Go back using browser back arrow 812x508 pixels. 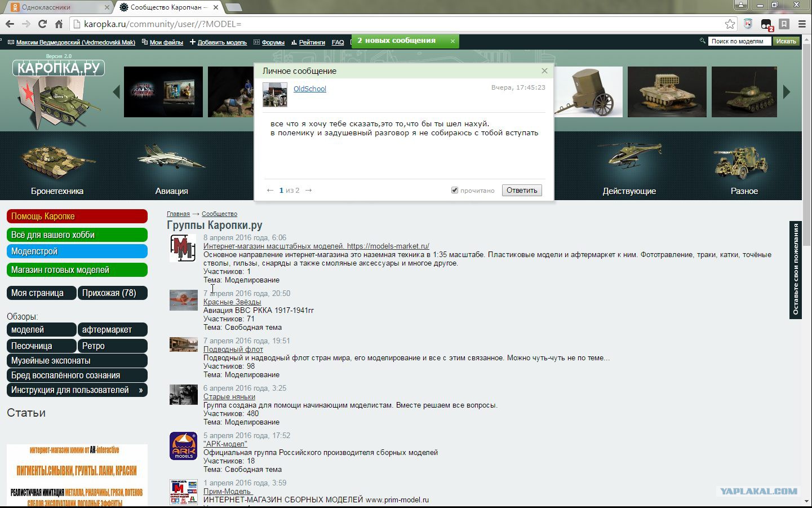pyautogui.click(x=10, y=24)
